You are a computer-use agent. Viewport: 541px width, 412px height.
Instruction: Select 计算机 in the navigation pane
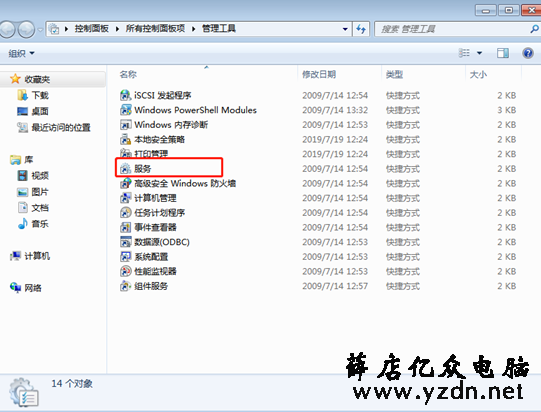pos(37,256)
